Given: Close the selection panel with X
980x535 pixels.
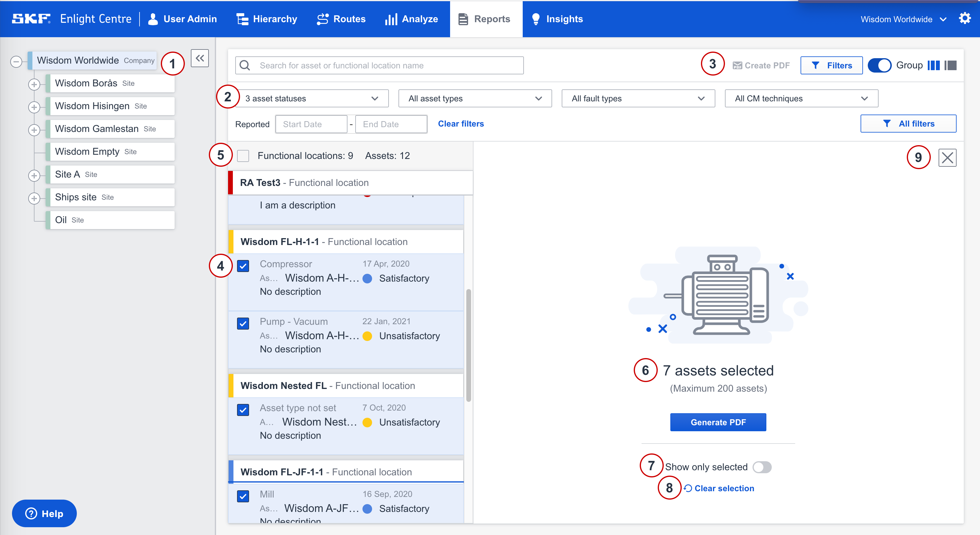Looking at the screenshot, I should (x=947, y=157).
